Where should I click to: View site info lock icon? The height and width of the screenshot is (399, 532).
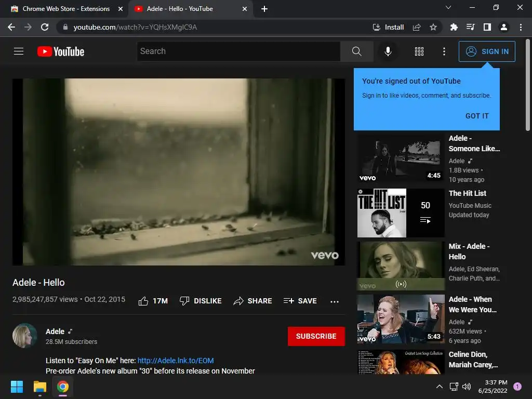[x=65, y=27]
